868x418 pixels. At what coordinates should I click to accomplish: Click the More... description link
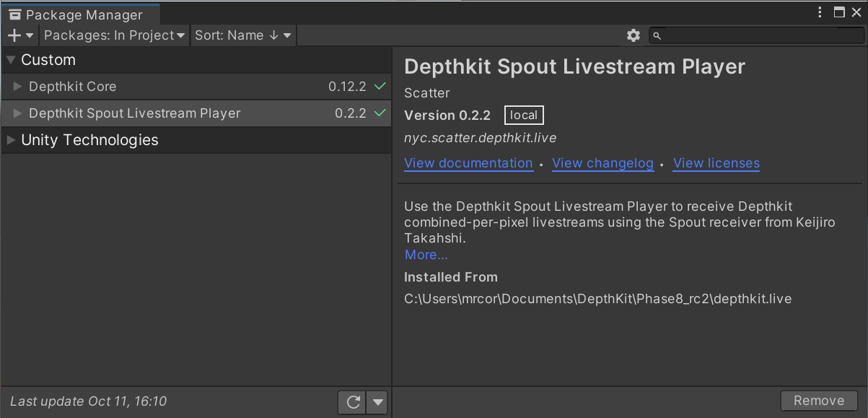(x=426, y=255)
